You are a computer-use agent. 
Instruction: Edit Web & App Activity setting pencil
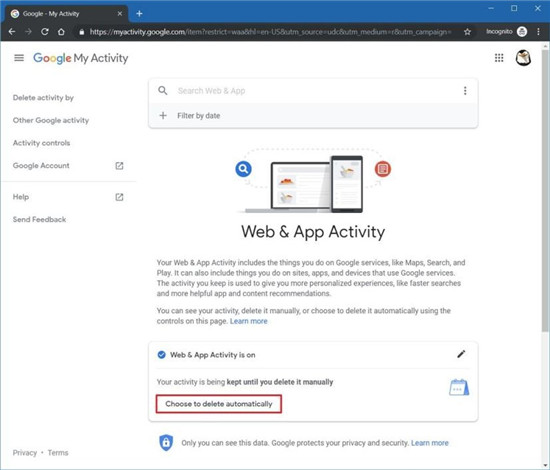pyautogui.click(x=461, y=354)
